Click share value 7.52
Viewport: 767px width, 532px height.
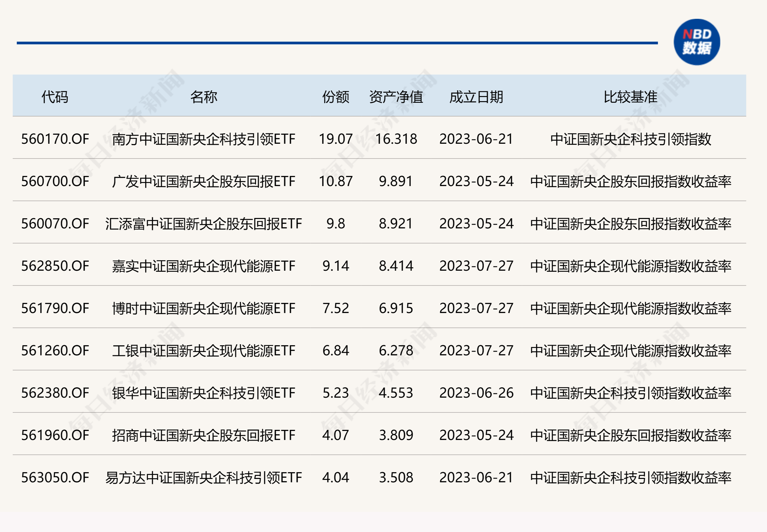click(336, 308)
